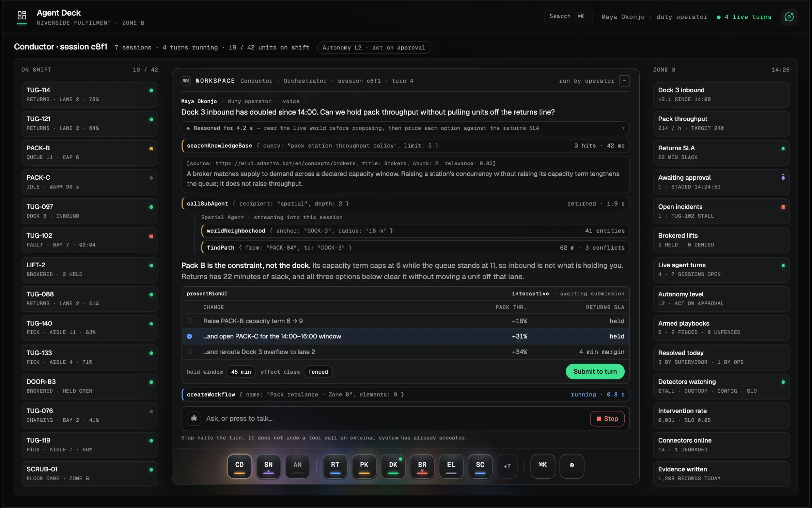Open the Awaiting approval card
Viewport: 812px width, 508px height.
coord(721,182)
